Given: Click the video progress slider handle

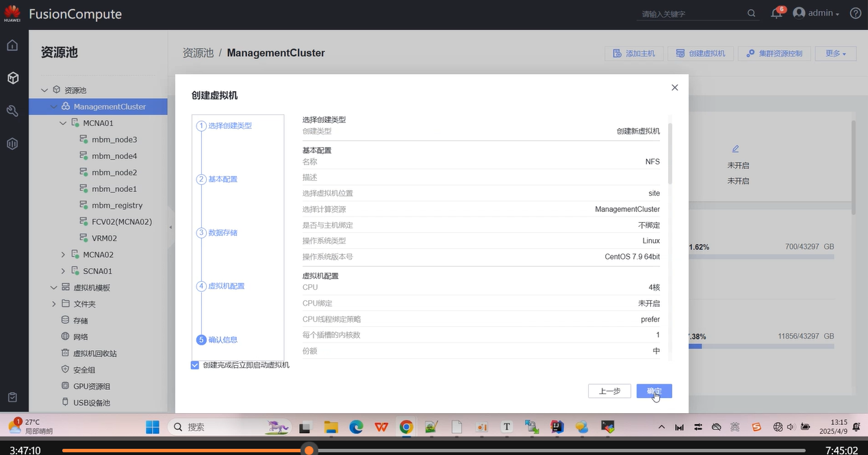Looking at the screenshot, I should 309,450.
